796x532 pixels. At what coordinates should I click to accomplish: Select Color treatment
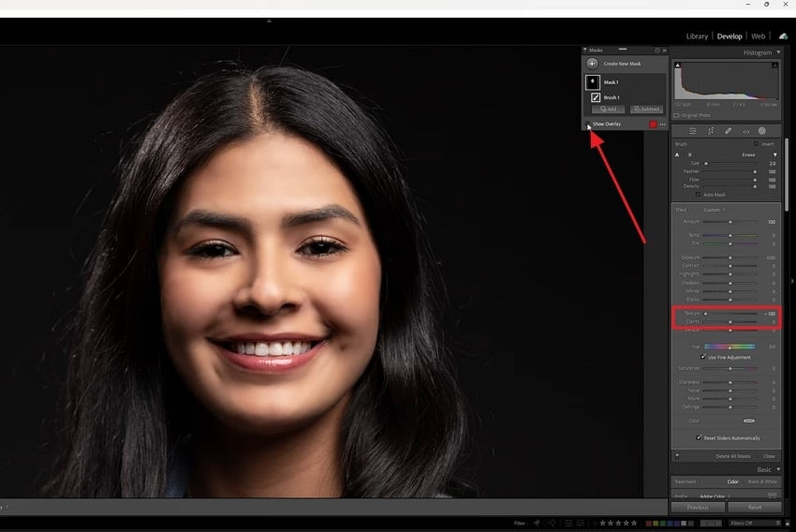[x=732, y=481]
